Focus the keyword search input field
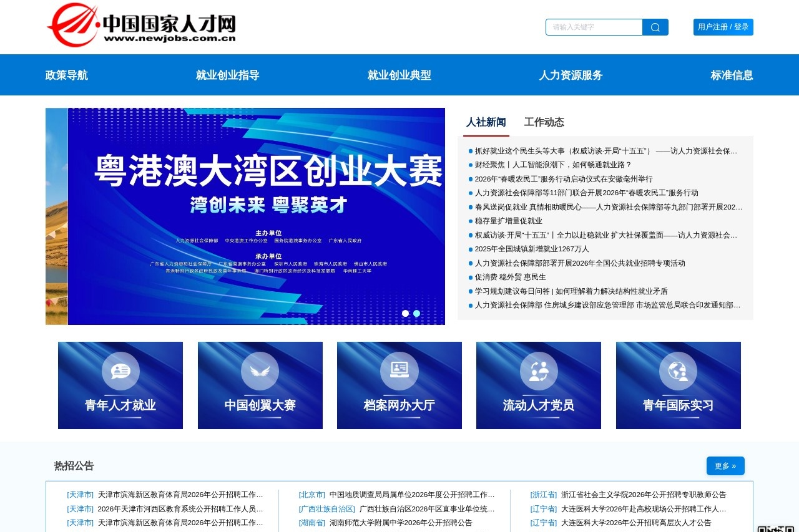799x532 pixels. (x=594, y=27)
